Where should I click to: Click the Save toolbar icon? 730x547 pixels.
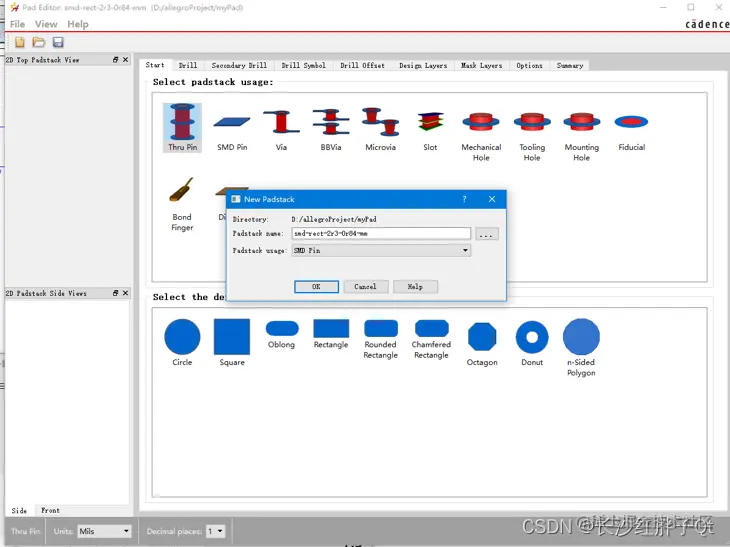(58, 42)
